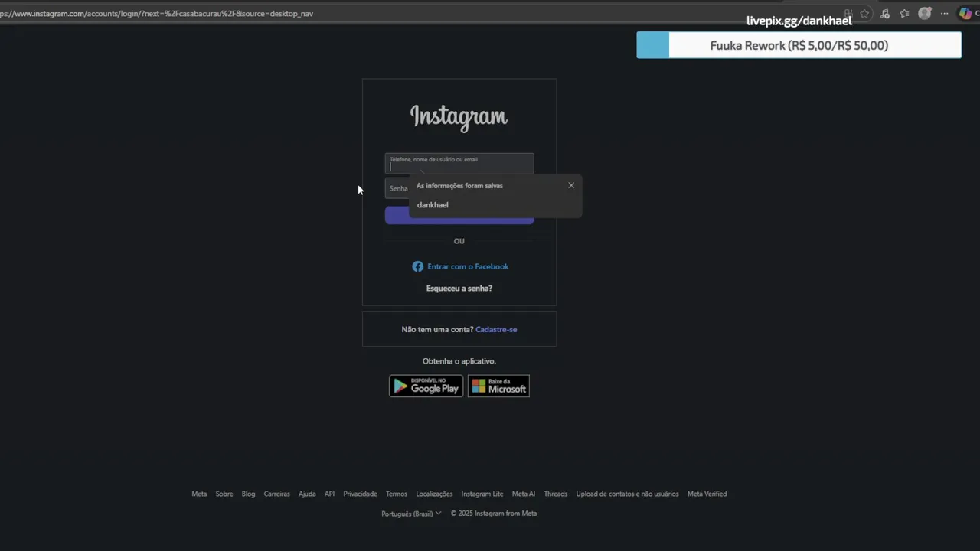Open the Copilot icon in browser toolbar
The width and height of the screenshot is (980, 551).
(965, 14)
